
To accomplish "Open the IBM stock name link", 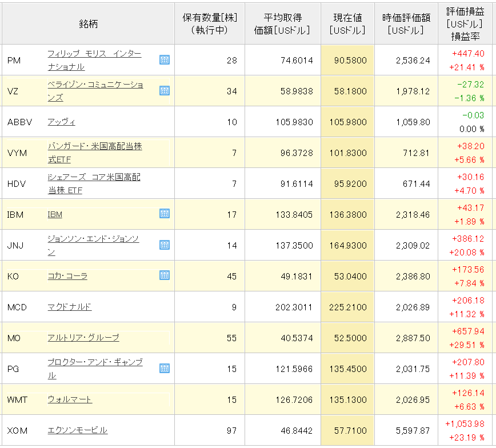I will [55, 214].
